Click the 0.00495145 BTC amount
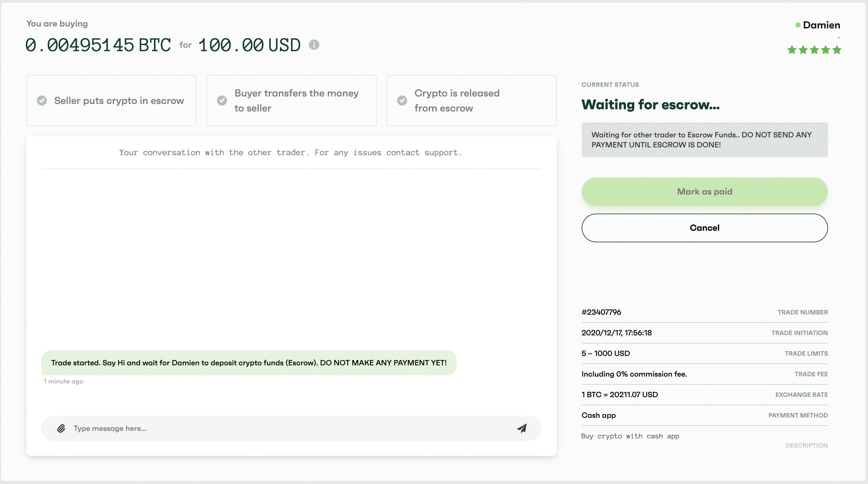The image size is (868, 484). click(98, 45)
